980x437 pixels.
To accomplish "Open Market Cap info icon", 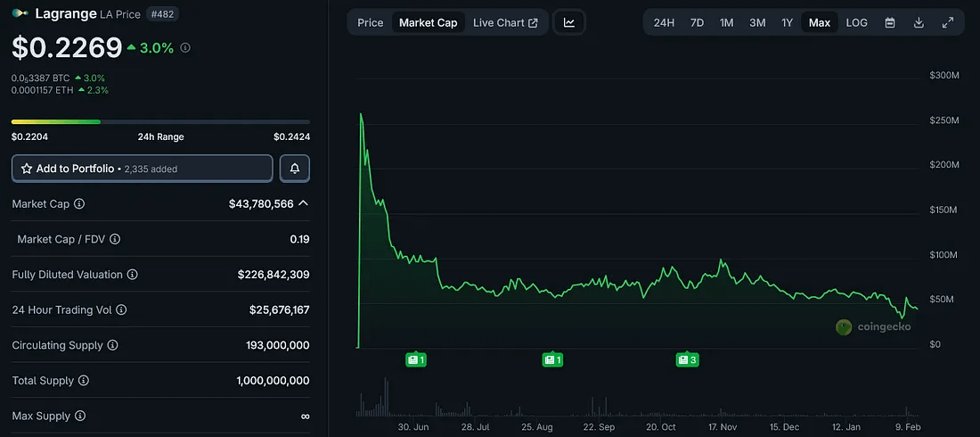I will coord(79,204).
